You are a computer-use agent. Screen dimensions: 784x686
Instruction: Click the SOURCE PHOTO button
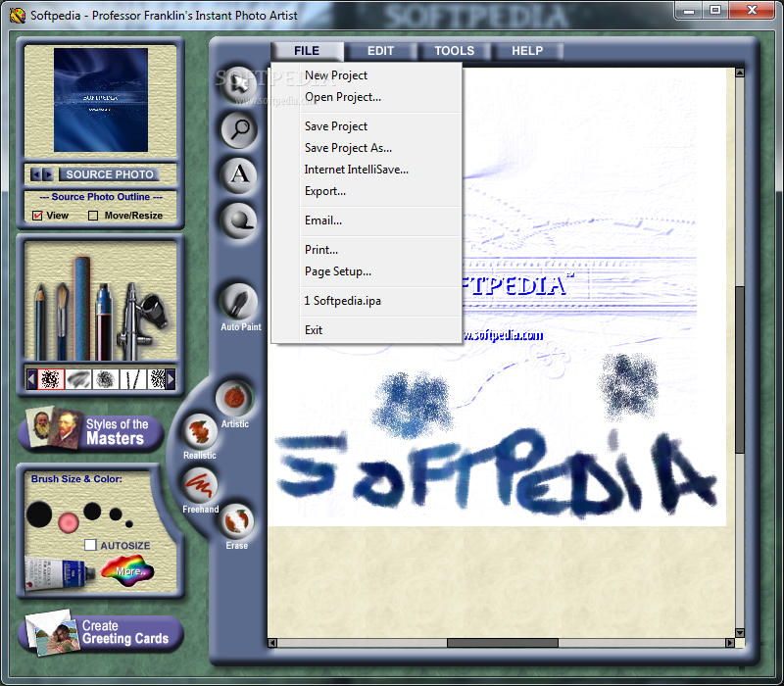point(110,174)
